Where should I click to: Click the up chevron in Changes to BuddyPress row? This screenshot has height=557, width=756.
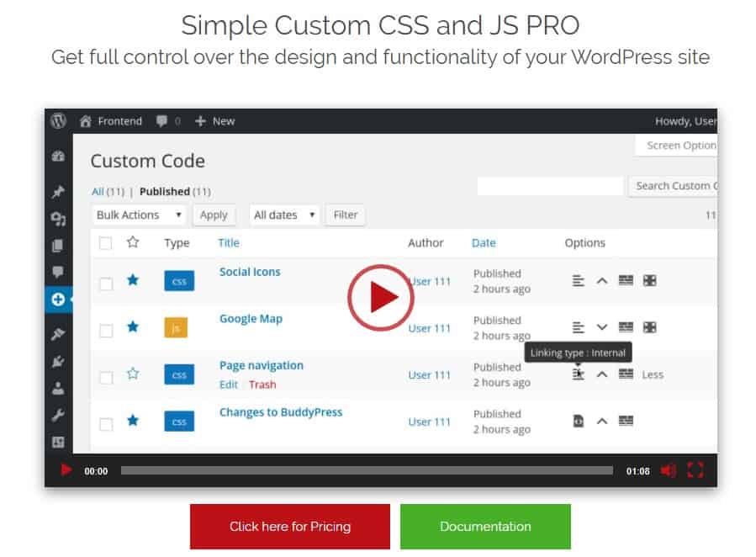tap(602, 421)
